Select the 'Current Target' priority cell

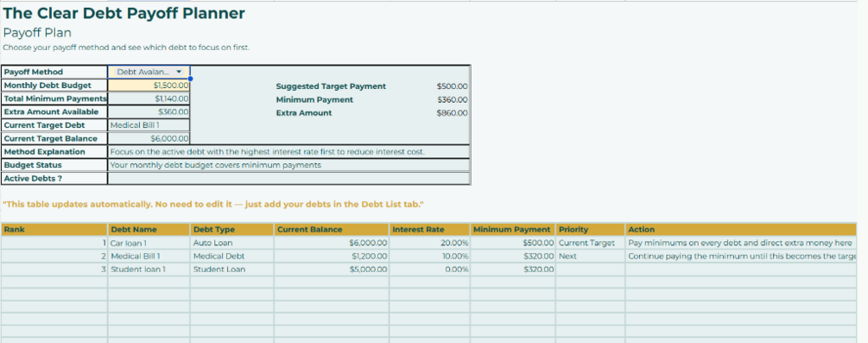(x=591, y=243)
